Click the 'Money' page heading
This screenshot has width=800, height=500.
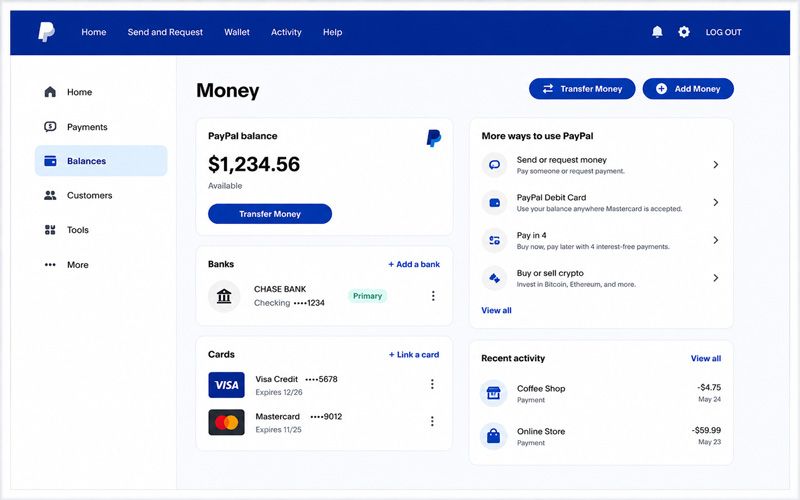click(x=228, y=91)
